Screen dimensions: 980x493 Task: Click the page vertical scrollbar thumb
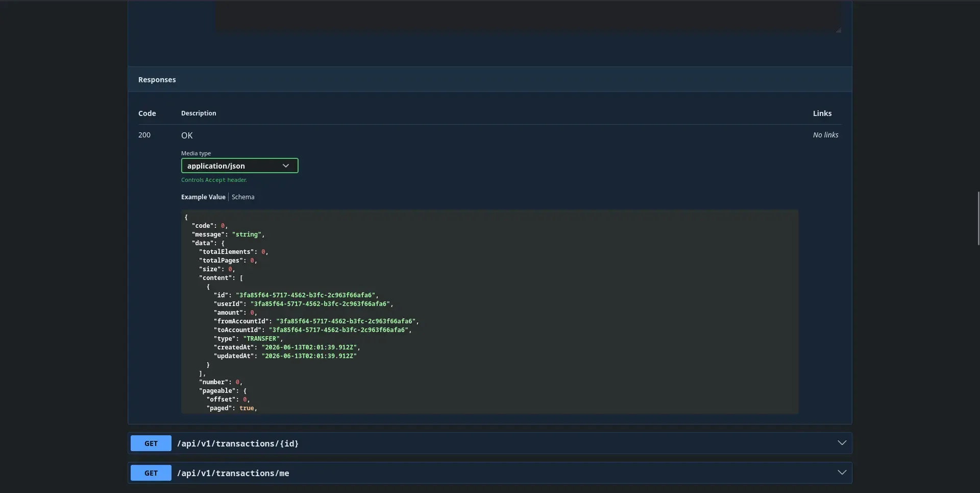(978, 218)
